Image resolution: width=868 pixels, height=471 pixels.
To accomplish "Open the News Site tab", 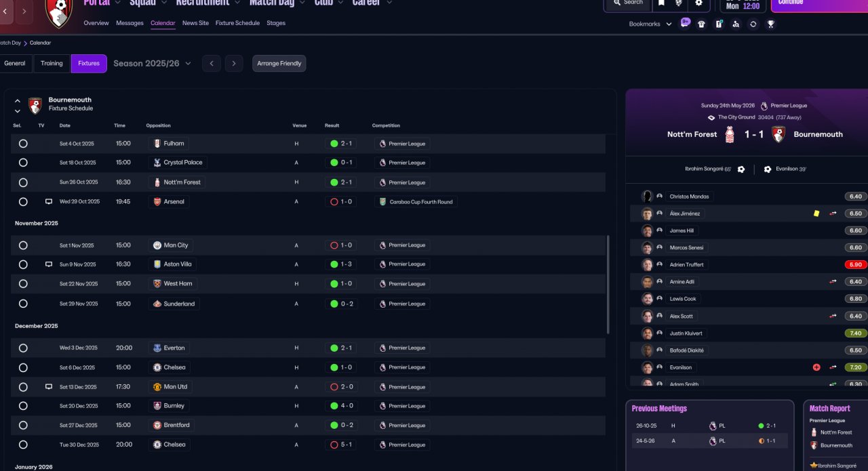I will pos(195,23).
